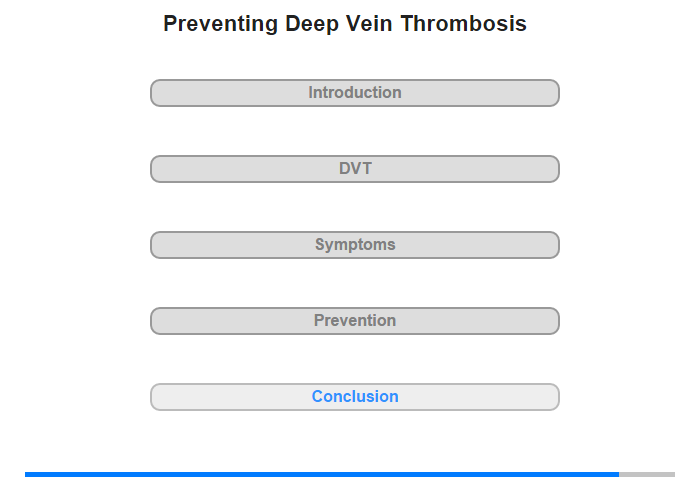Open the Symptoms section
Viewport: 700px width, 480px height.
[355, 245]
